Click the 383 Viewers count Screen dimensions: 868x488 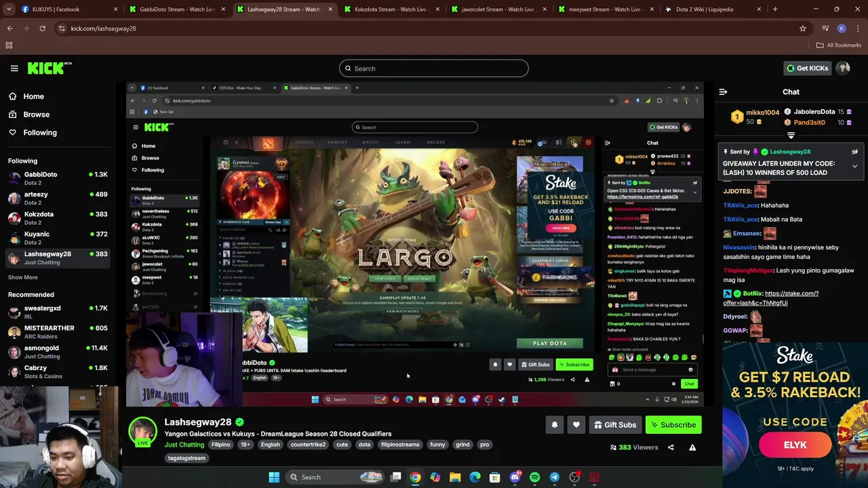(x=634, y=447)
